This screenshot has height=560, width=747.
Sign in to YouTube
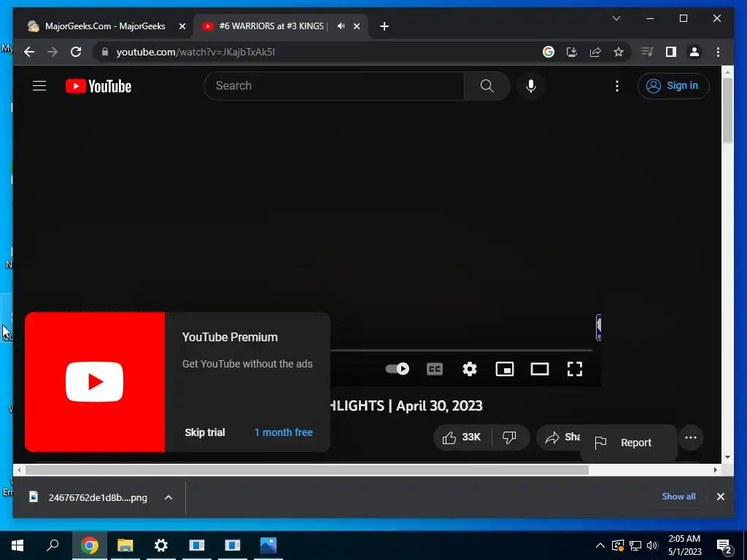coord(673,86)
